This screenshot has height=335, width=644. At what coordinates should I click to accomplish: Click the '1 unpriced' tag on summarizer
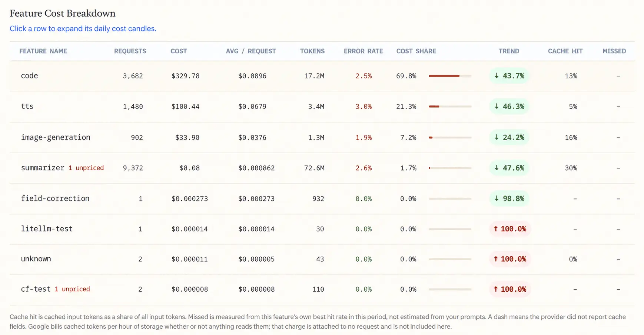tap(86, 168)
